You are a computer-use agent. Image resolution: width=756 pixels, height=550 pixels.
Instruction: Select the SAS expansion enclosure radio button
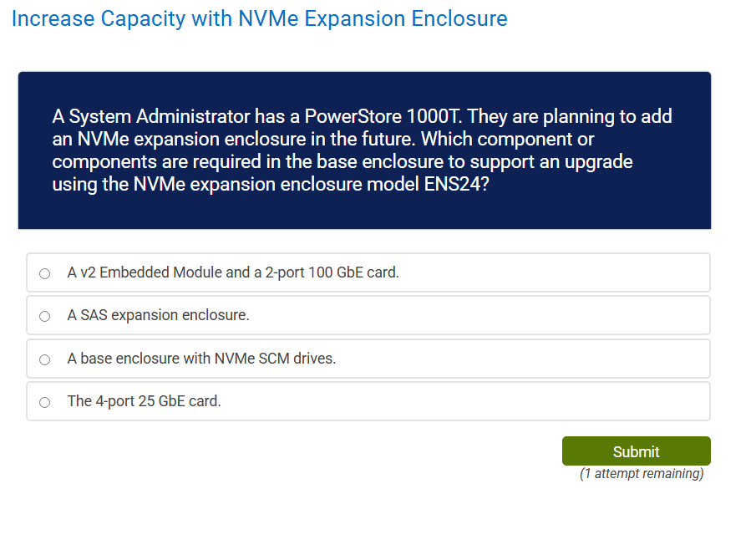tap(44, 316)
